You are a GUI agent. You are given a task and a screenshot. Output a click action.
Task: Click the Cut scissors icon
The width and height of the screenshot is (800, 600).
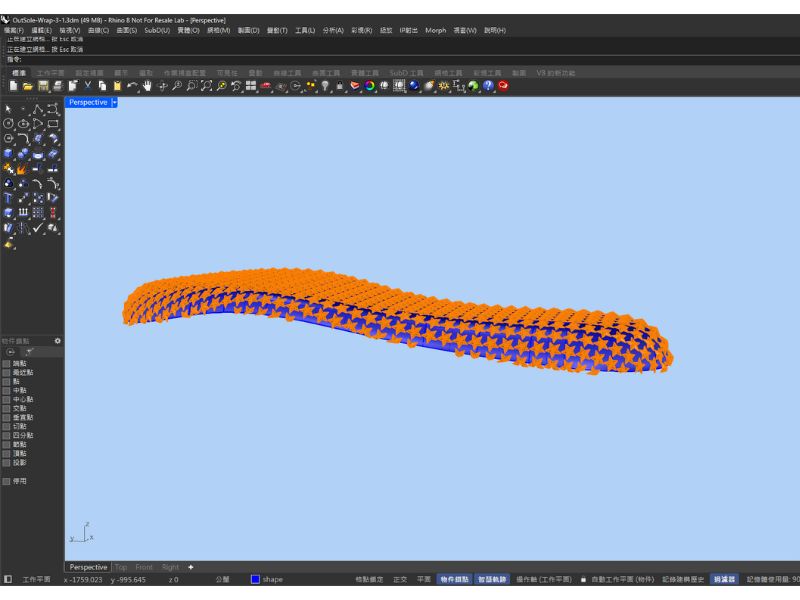tap(87, 86)
